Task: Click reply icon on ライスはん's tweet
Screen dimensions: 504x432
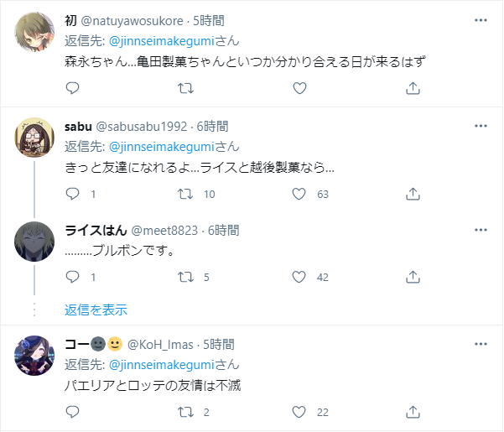Action: [72, 277]
